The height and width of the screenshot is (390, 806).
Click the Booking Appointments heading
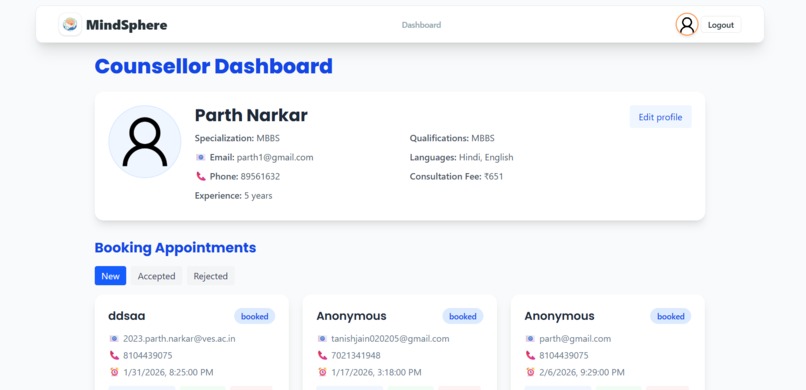[175, 248]
